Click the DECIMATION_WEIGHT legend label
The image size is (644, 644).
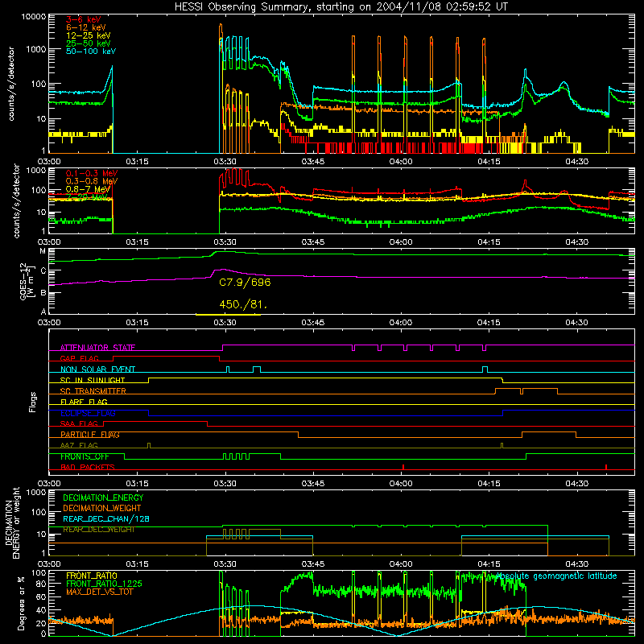point(102,509)
